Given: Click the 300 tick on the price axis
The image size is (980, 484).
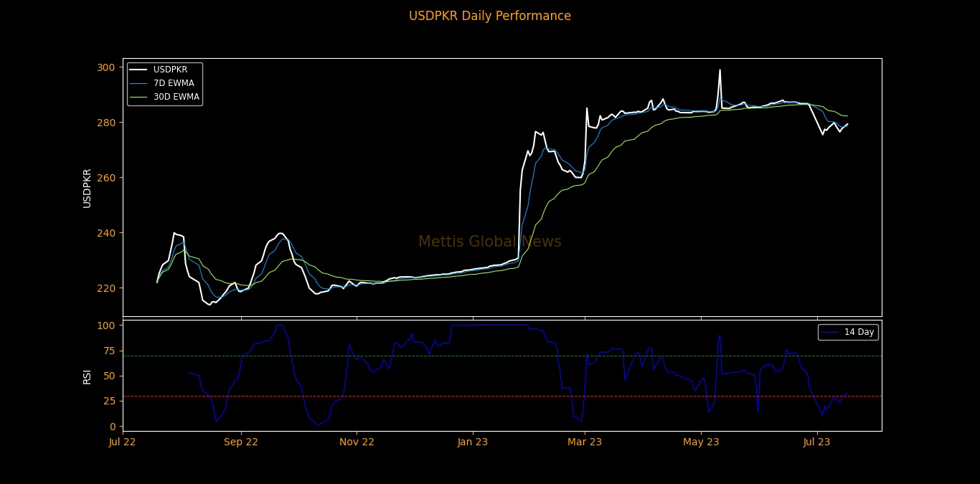Looking at the screenshot, I should (x=105, y=67).
